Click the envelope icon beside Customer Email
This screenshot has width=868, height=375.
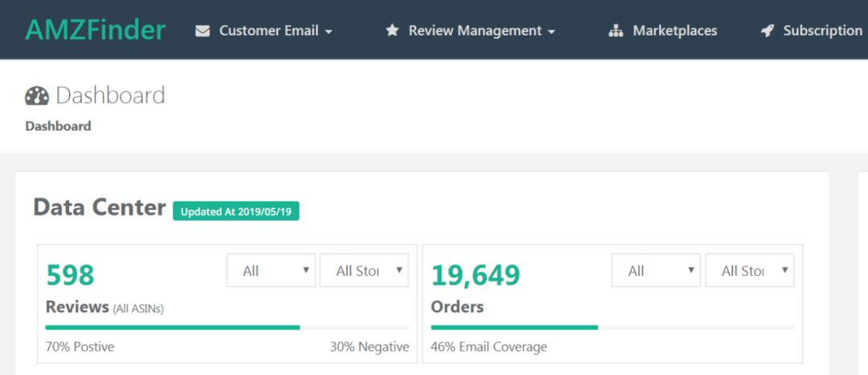[x=203, y=31]
